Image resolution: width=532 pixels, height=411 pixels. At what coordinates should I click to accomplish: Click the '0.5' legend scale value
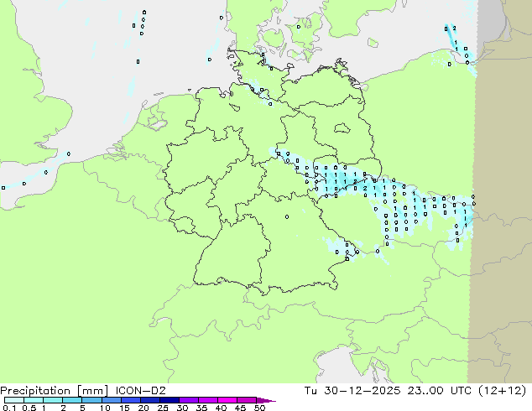[29, 408]
